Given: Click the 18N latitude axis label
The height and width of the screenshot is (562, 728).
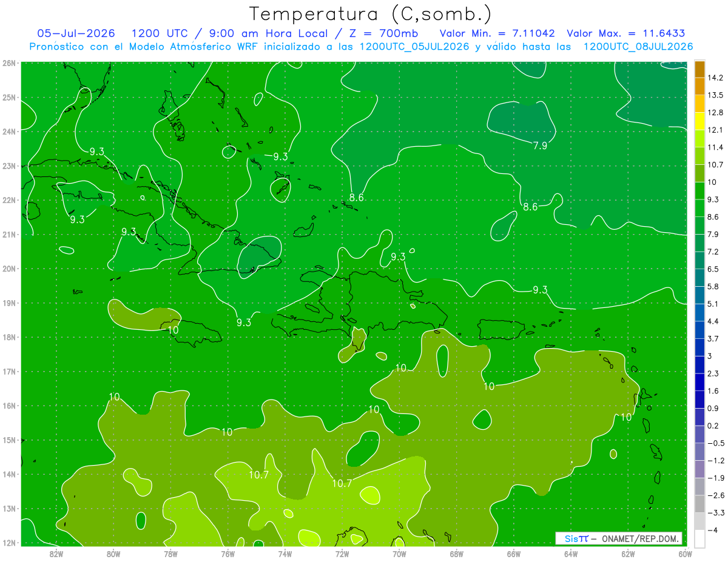Looking at the screenshot, I should [x=8, y=337].
